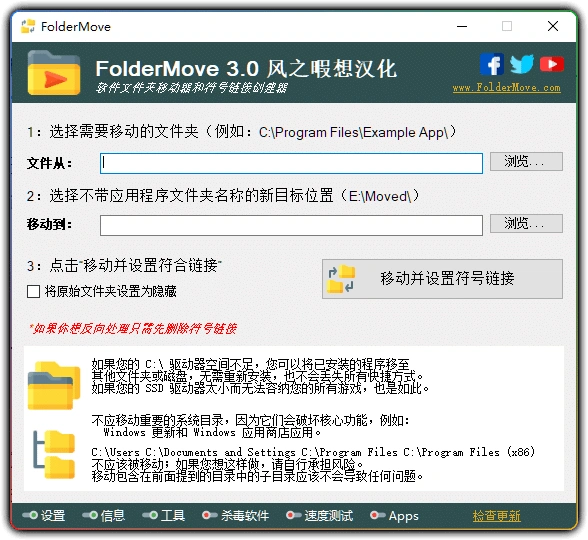Image resolution: width=588 pixels, height=540 pixels.
Task: Click the heading FolderMove 3.0 风之暇想汉化
Action: pos(246,69)
